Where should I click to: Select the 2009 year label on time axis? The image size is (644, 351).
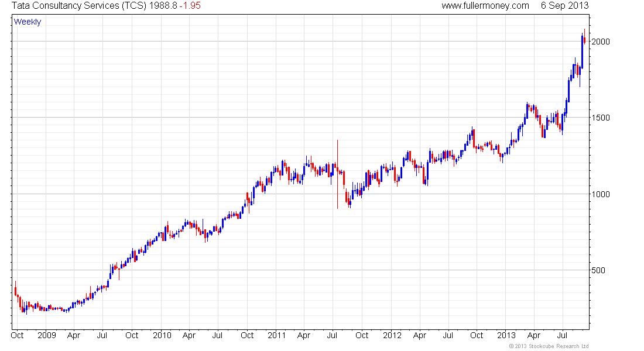(46, 335)
